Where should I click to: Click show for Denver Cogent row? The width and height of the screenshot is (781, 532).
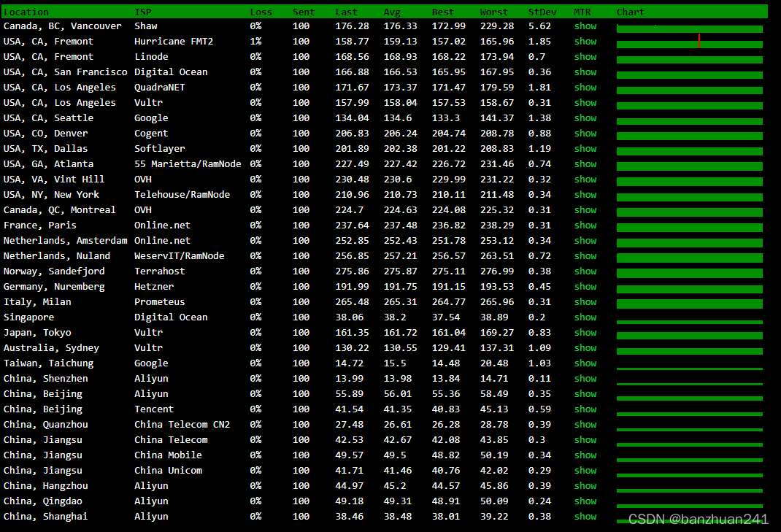(x=585, y=134)
